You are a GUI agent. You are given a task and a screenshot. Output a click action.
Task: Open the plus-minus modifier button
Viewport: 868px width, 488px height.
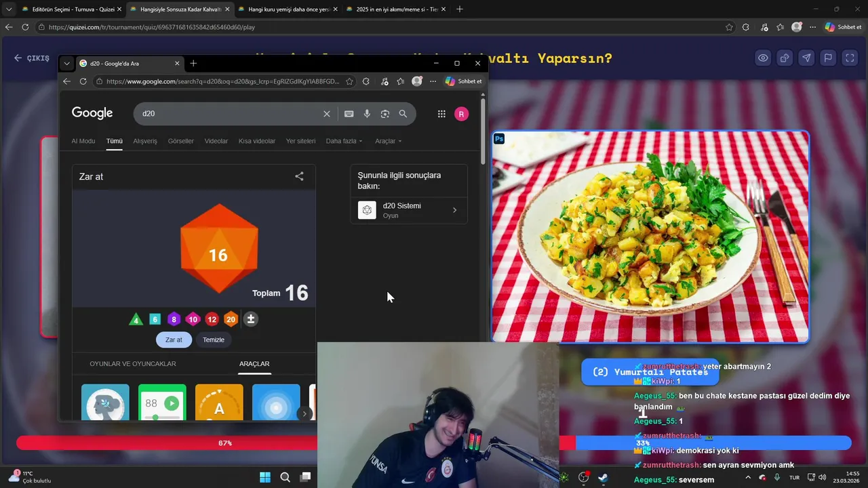point(250,319)
